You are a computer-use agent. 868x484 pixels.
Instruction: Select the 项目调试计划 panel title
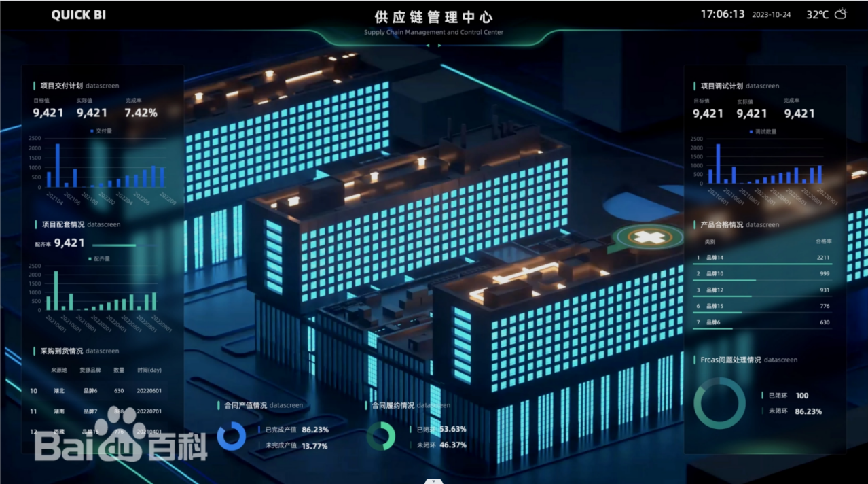722,86
